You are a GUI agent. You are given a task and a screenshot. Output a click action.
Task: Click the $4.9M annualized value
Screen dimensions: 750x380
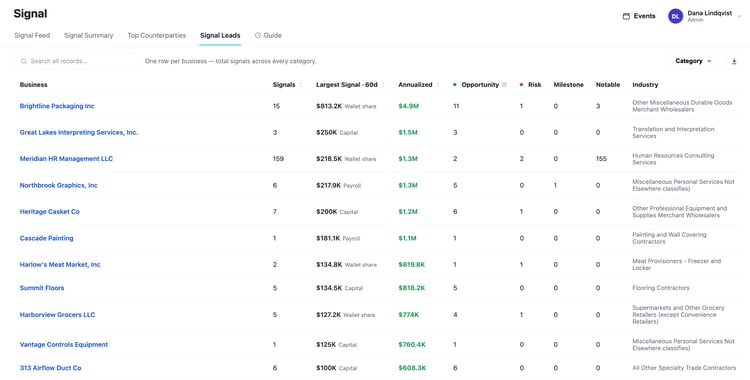[408, 106]
